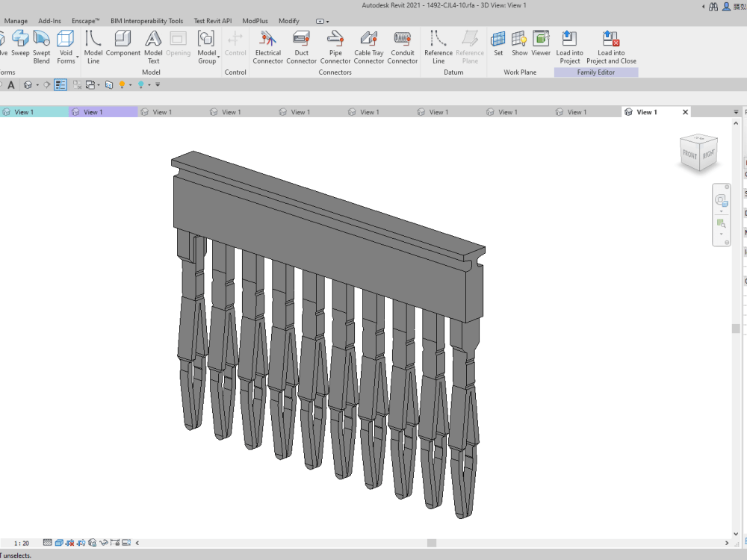Activate the Show Work Plane tool
747x560 pixels.
[x=519, y=46]
